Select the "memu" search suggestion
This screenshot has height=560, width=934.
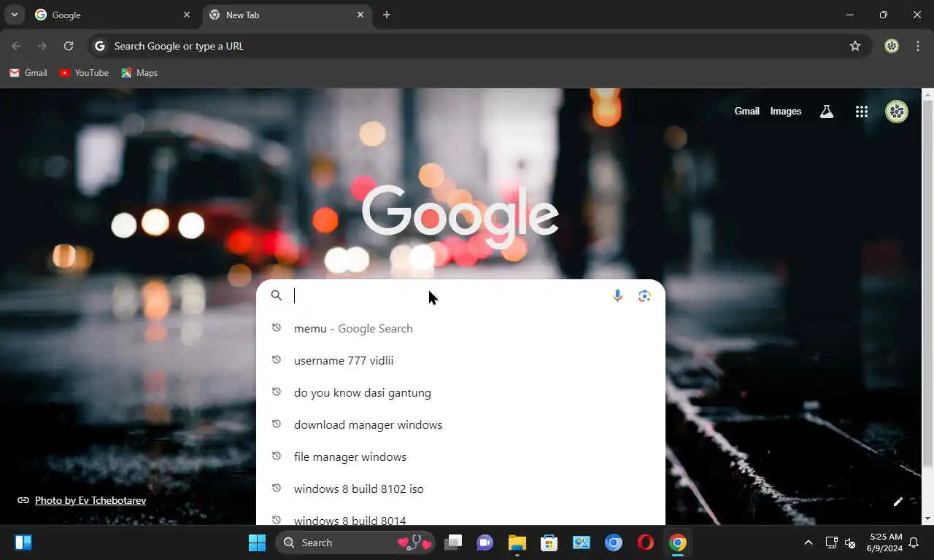[460, 328]
